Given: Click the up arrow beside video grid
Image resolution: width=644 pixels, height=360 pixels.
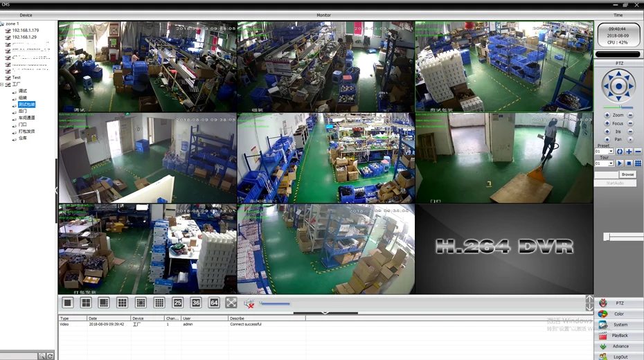Looking at the screenshot, I should pos(589,299).
